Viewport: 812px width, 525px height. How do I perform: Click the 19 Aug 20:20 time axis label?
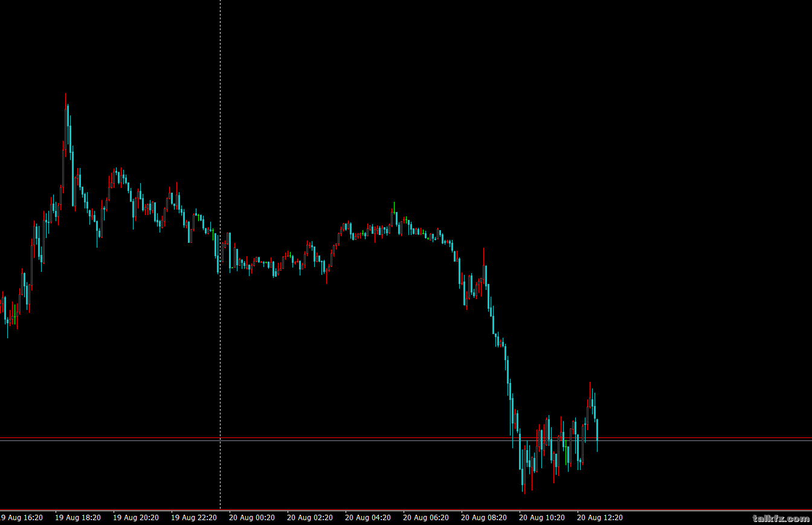click(136, 518)
